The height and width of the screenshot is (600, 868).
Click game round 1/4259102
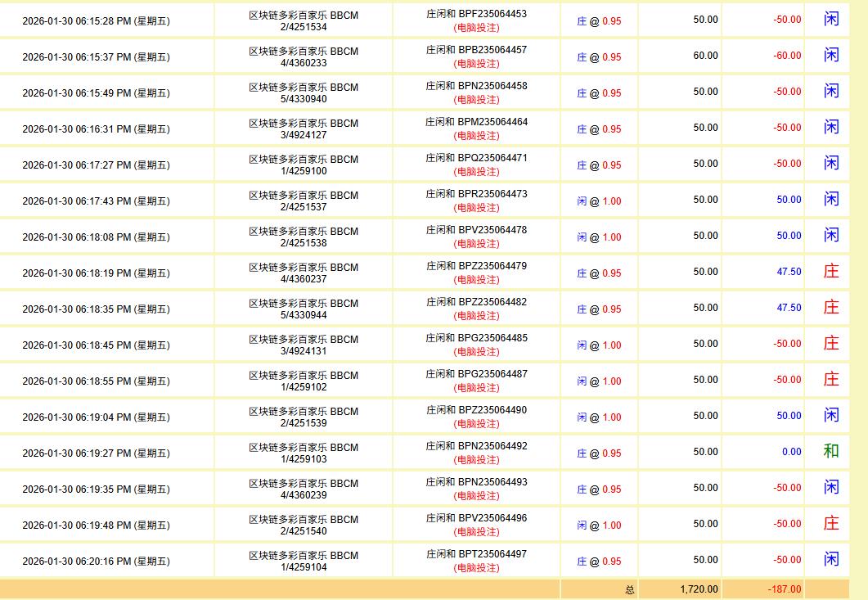pyautogui.click(x=304, y=387)
